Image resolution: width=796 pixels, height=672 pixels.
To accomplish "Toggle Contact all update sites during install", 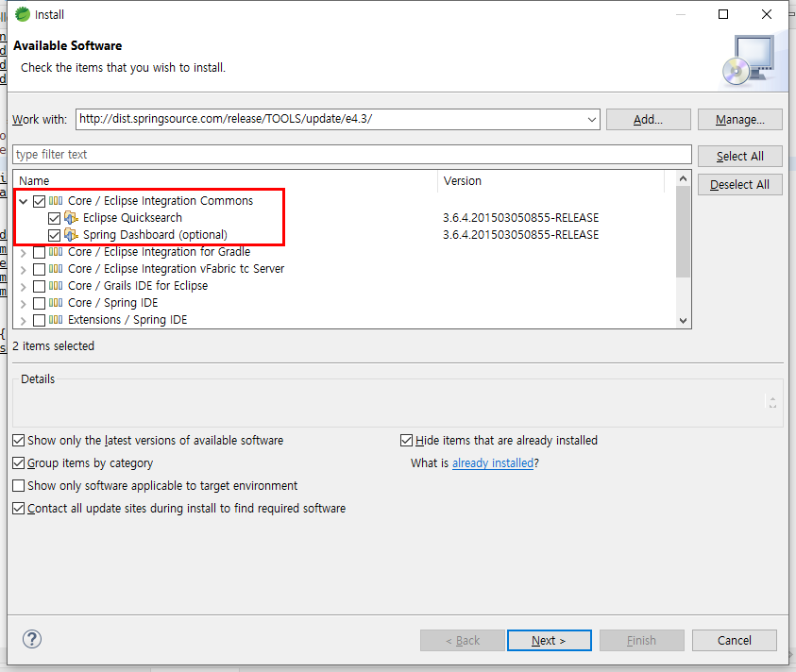I will coord(18,508).
